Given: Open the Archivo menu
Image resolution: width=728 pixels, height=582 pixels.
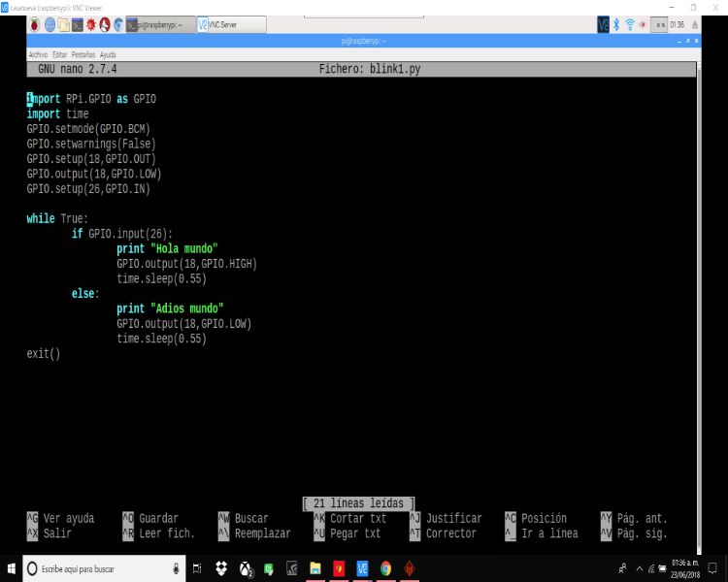Looking at the screenshot, I should click(x=39, y=54).
